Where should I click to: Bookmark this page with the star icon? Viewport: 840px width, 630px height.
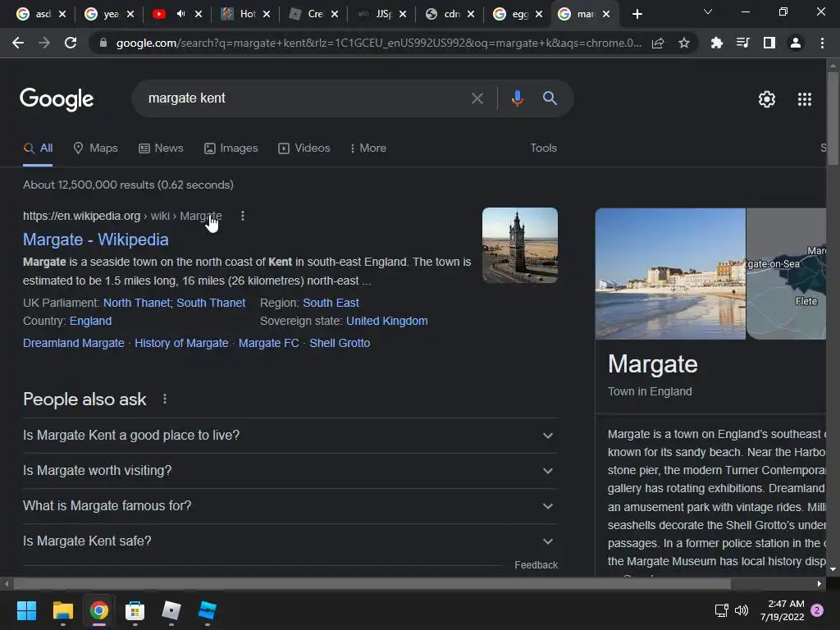(684, 43)
